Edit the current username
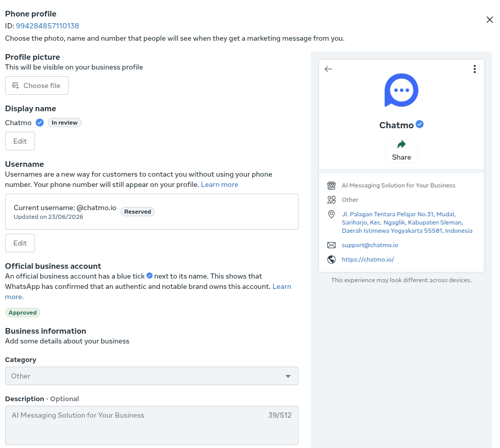 pos(20,243)
